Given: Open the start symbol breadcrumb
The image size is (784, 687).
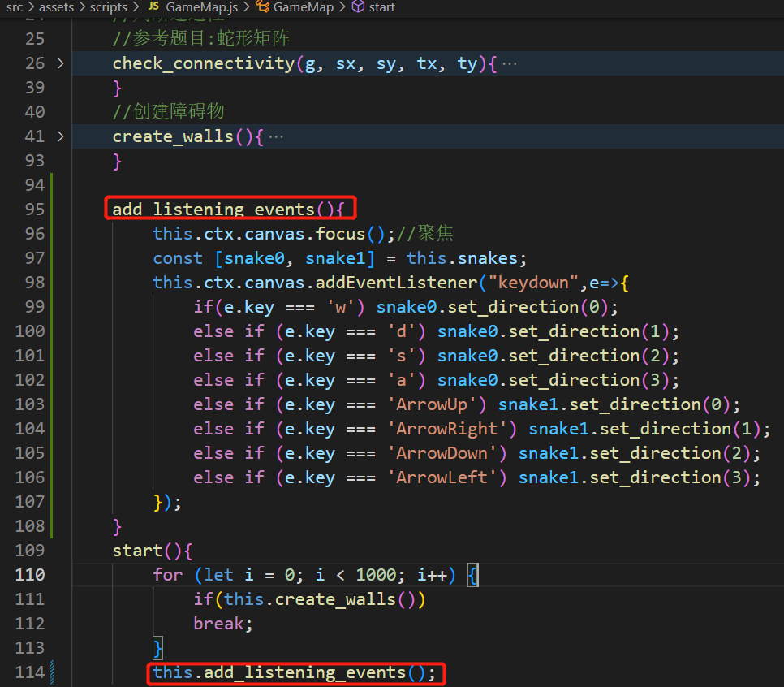Looking at the screenshot, I should (381, 7).
